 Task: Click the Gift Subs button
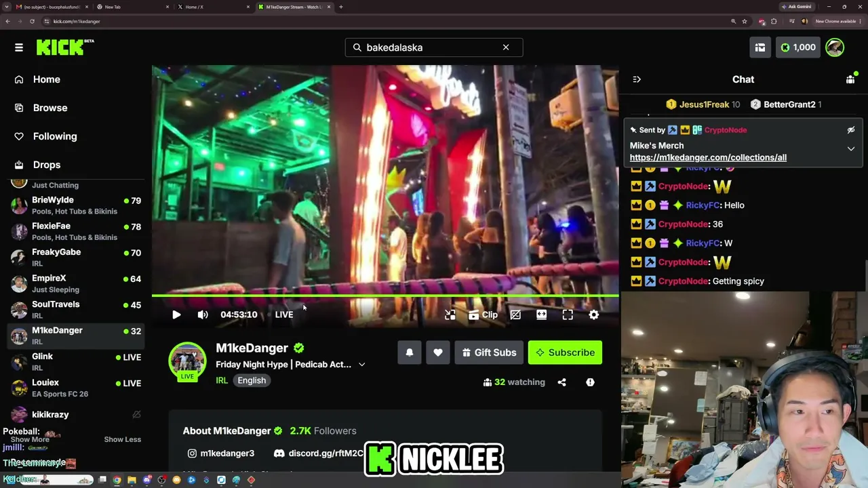point(489,352)
